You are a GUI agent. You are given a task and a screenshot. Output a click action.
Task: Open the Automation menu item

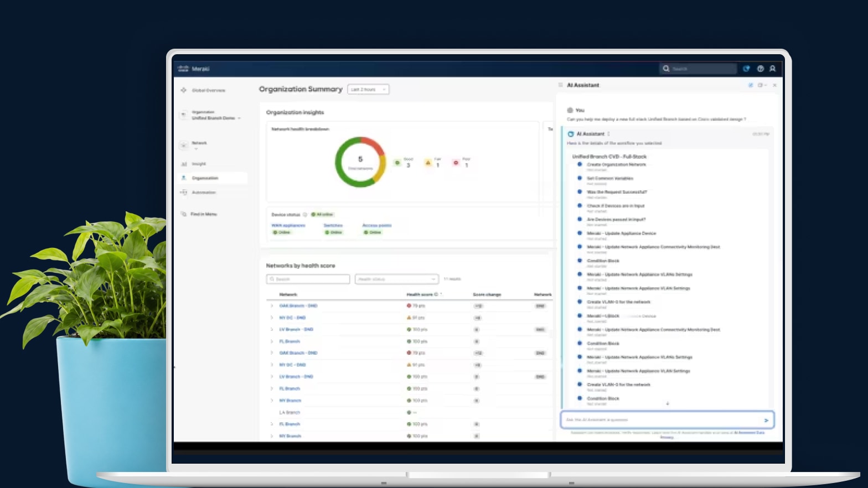coord(204,193)
